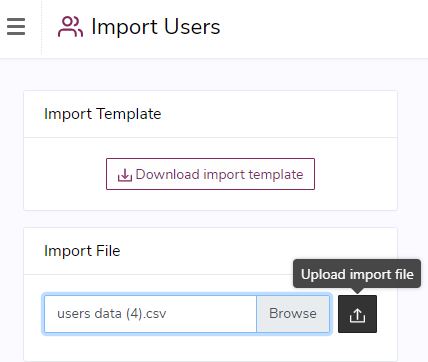Click the Upload import file tooltip

click(x=357, y=274)
